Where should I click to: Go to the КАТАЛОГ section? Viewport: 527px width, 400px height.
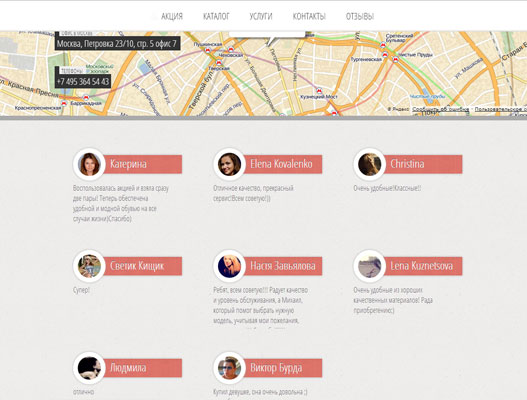coord(216,16)
